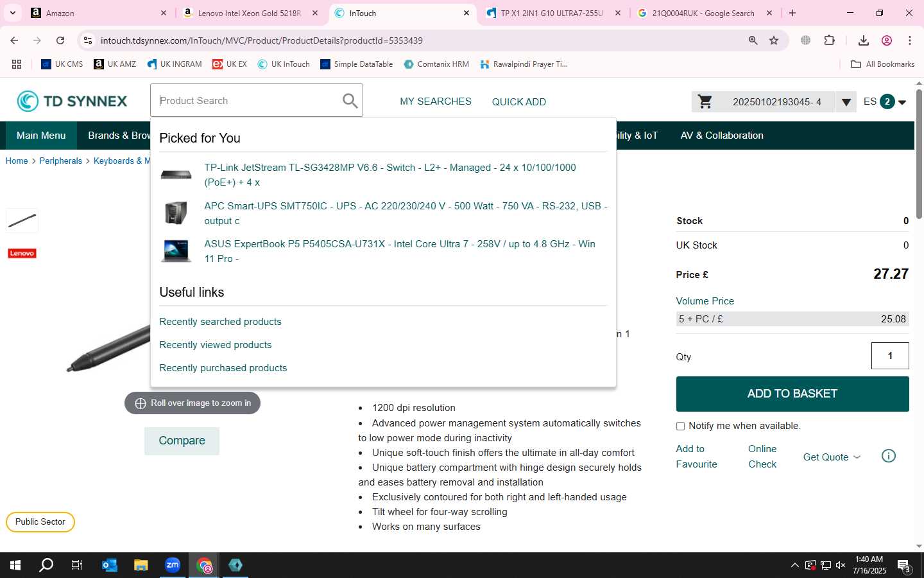Click the product search magnifier icon
924x578 pixels.
tap(350, 101)
